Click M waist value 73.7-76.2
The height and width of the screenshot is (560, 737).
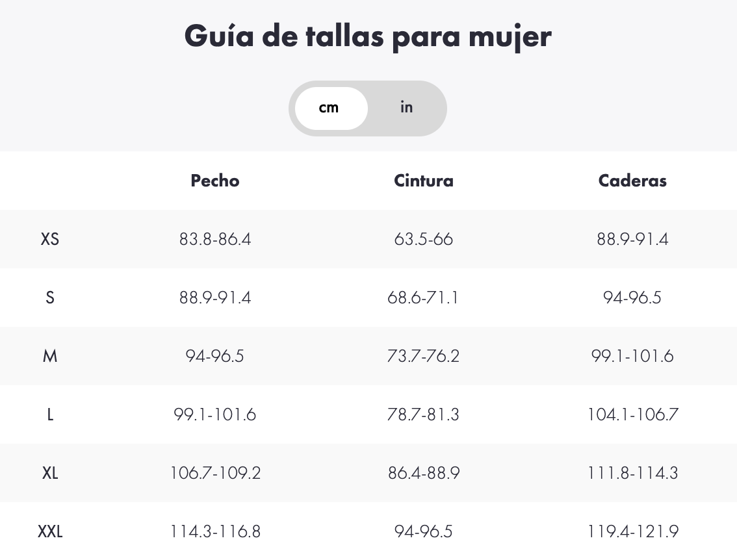click(423, 356)
